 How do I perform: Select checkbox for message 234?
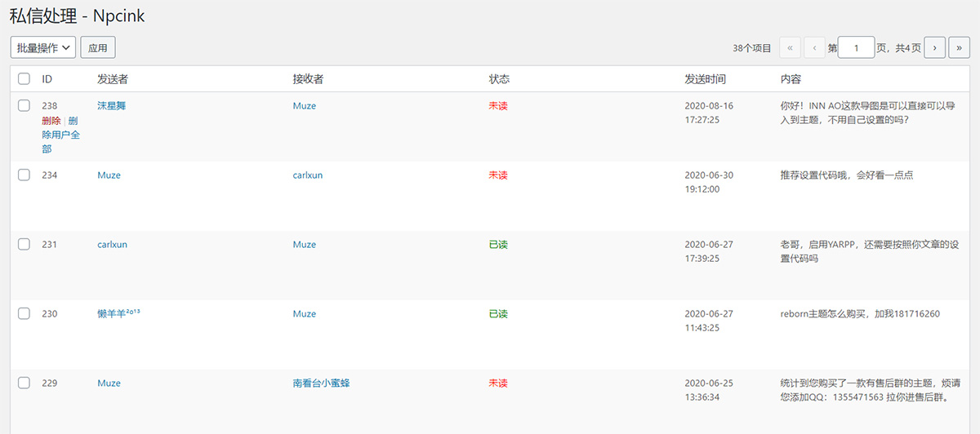24,175
